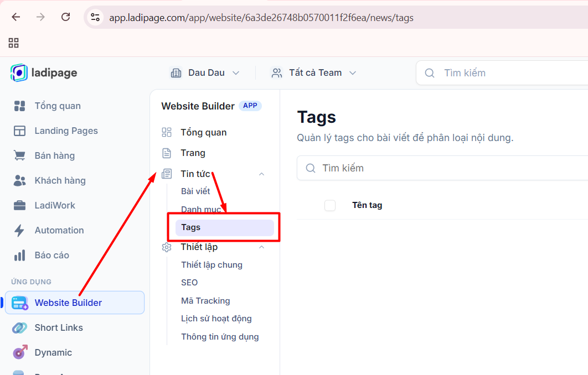588x375 pixels.
Task: Click the Dynamic app icon
Action: pyautogui.click(x=20, y=352)
